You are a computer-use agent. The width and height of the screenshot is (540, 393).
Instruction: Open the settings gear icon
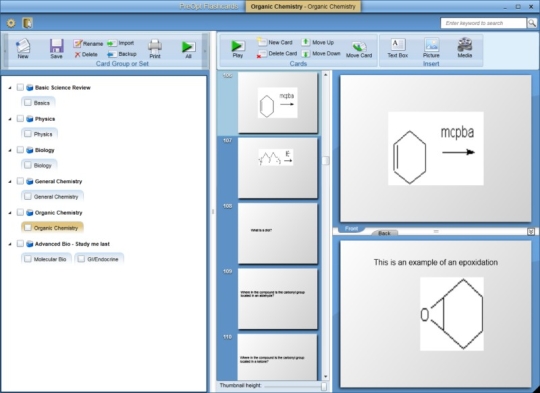pos(11,23)
